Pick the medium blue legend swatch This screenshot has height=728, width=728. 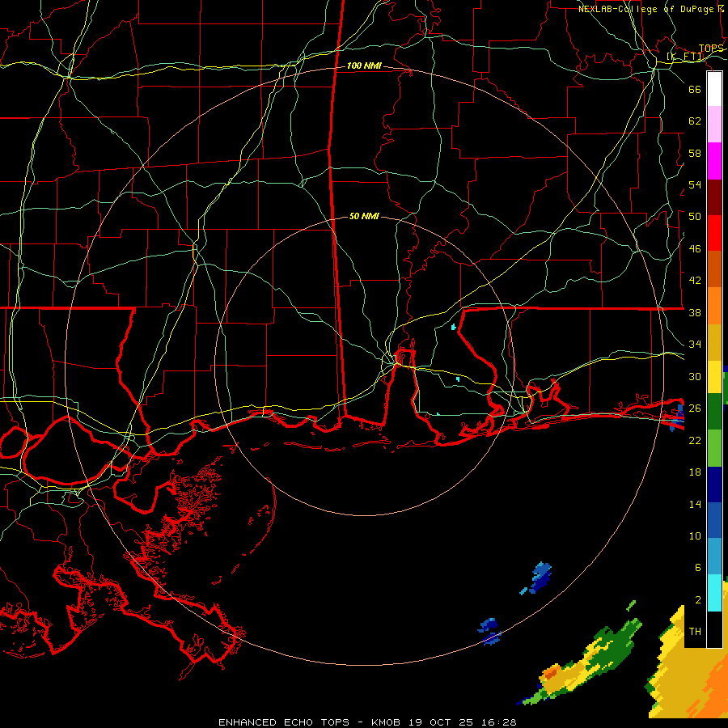coord(714,520)
